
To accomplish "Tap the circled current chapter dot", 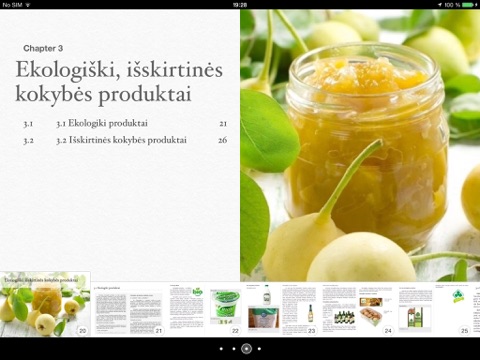I will pos(246,349).
